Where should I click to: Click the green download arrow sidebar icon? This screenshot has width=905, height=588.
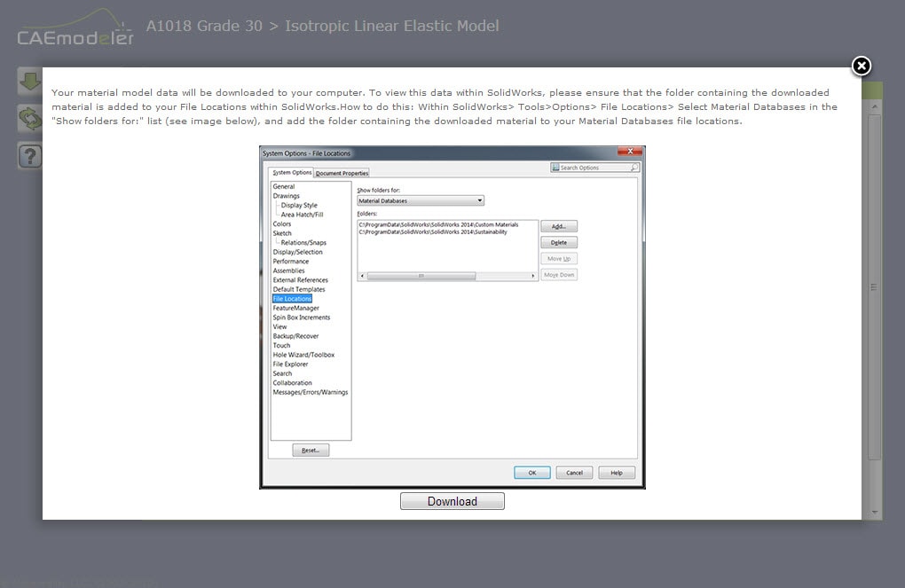29,82
